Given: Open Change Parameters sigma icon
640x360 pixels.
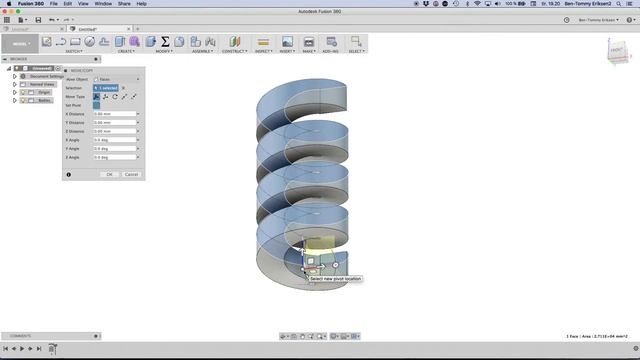Looking at the screenshot, I should point(165,42).
